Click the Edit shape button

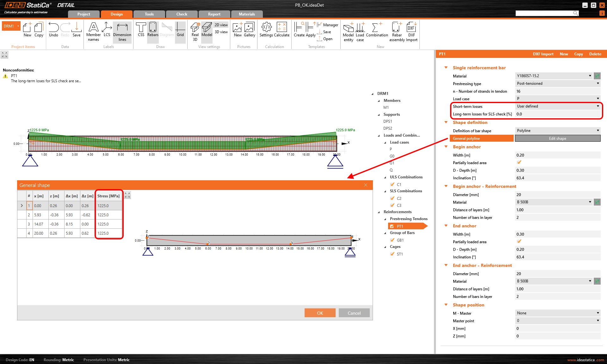(x=557, y=139)
